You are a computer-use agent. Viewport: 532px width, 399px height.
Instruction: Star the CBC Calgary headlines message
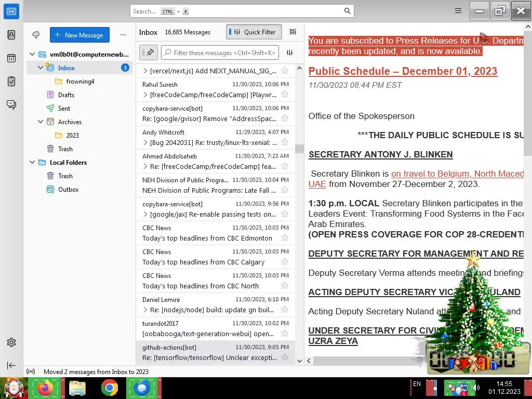tap(285, 262)
